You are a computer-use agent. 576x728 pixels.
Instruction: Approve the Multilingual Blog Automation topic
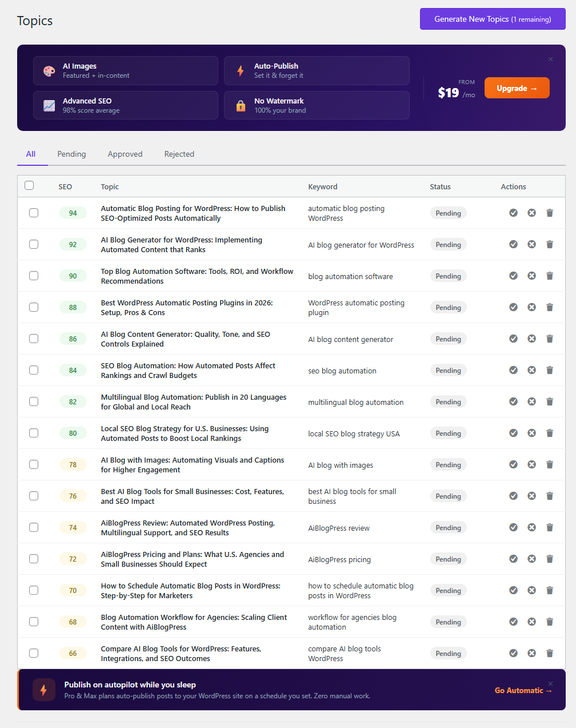513,401
